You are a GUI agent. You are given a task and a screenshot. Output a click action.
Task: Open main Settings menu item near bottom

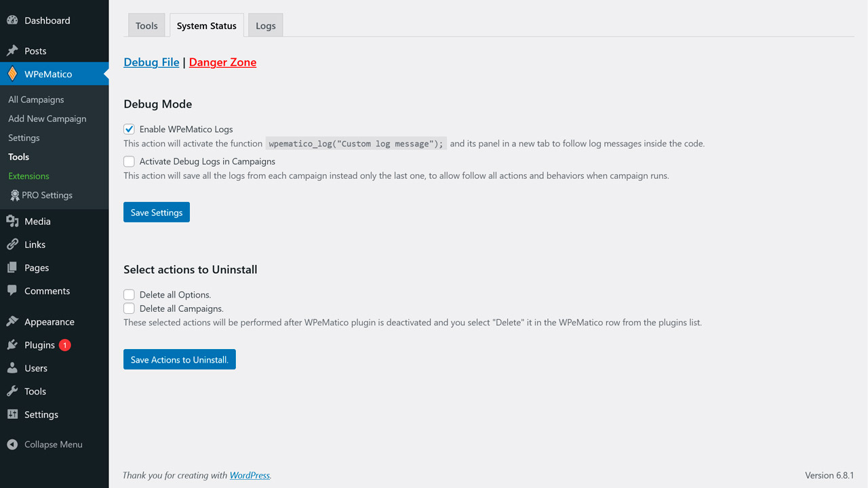pos(54,414)
